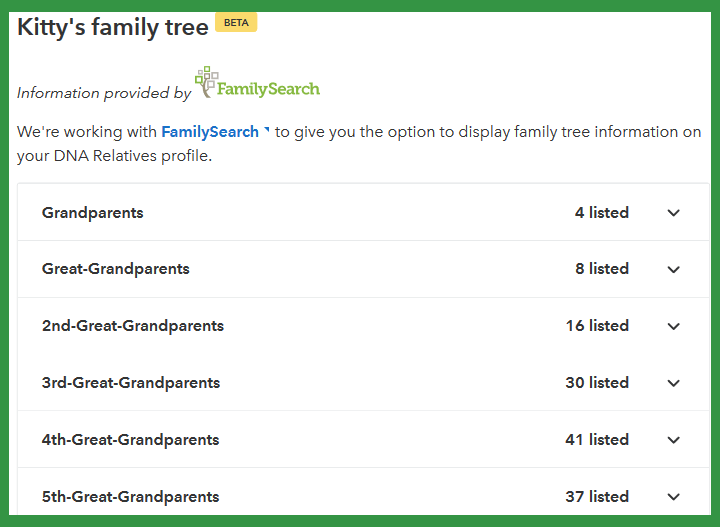Click the "41 listed" count
720x527 pixels.
pos(597,439)
